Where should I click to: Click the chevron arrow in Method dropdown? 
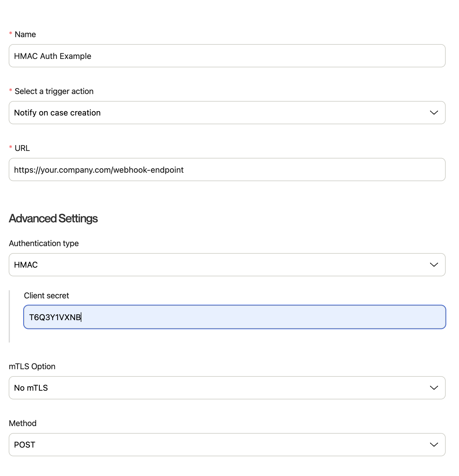click(434, 445)
